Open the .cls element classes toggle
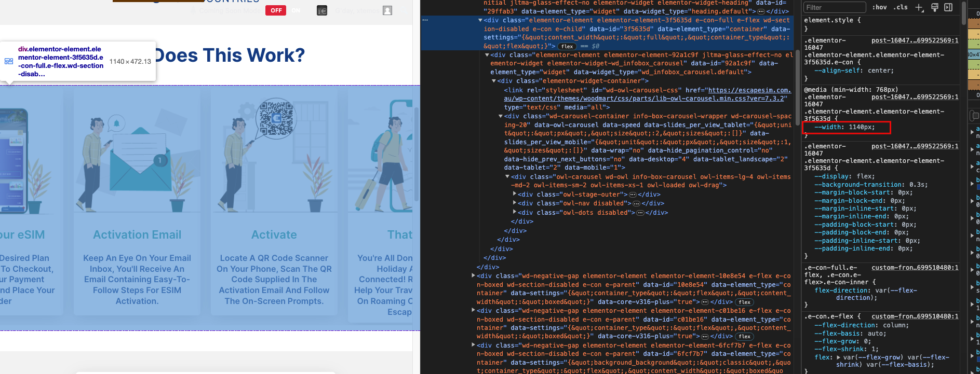Screen dimensions: 980x374 [x=901, y=7]
